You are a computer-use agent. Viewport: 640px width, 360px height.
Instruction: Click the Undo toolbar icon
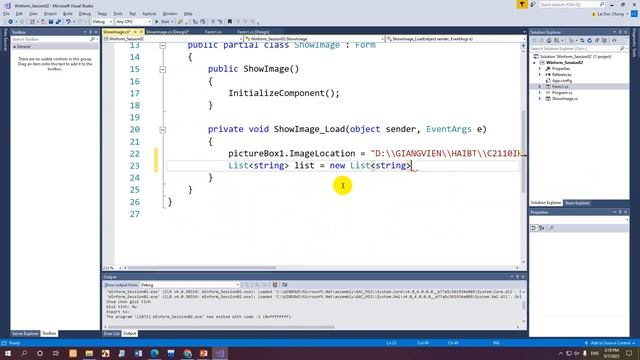tap(68, 22)
